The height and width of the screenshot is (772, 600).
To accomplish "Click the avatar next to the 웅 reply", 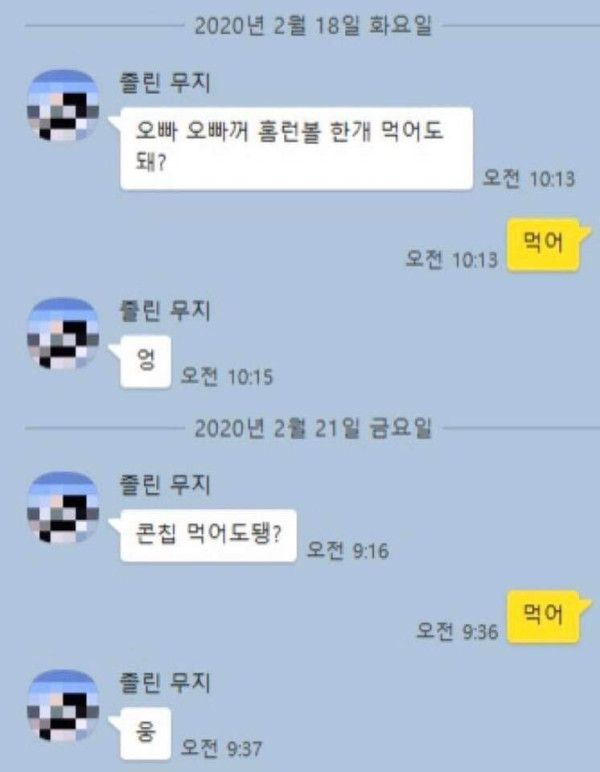I will point(63,705).
